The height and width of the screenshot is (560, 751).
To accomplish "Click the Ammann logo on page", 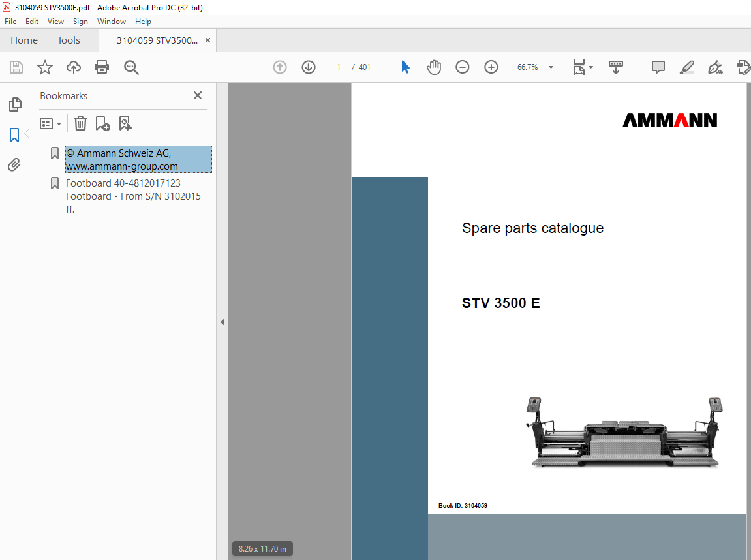I will (x=669, y=120).
